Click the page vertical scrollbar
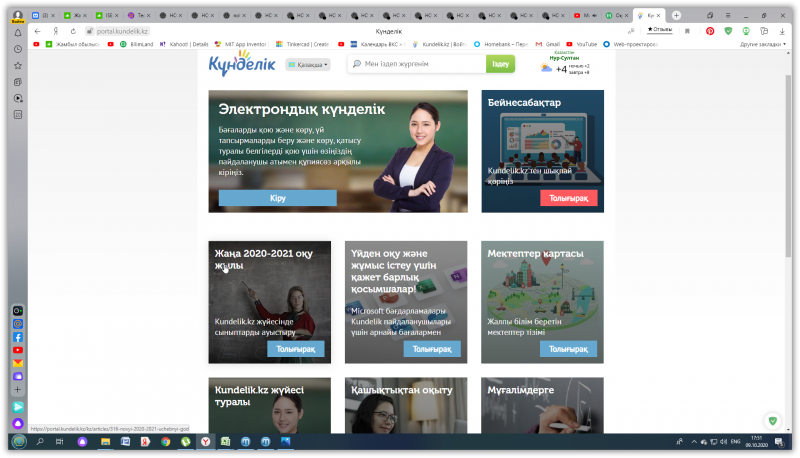 (788, 166)
